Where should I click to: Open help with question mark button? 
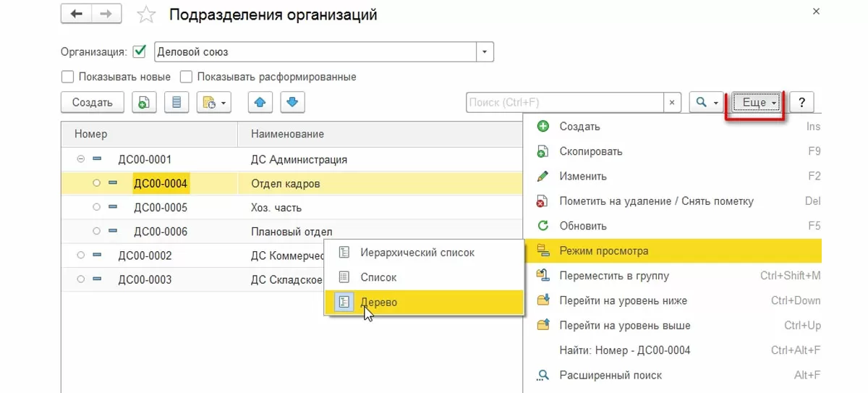[x=801, y=103]
